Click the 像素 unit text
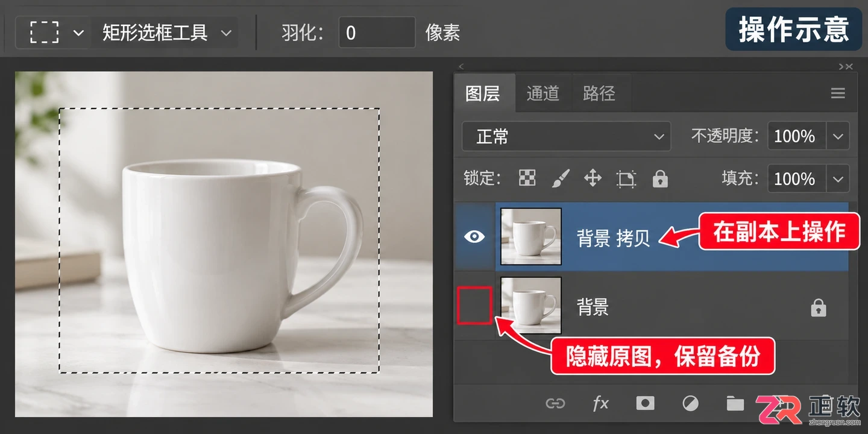The width and height of the screenshot is (868, 434). click(443, 33)
